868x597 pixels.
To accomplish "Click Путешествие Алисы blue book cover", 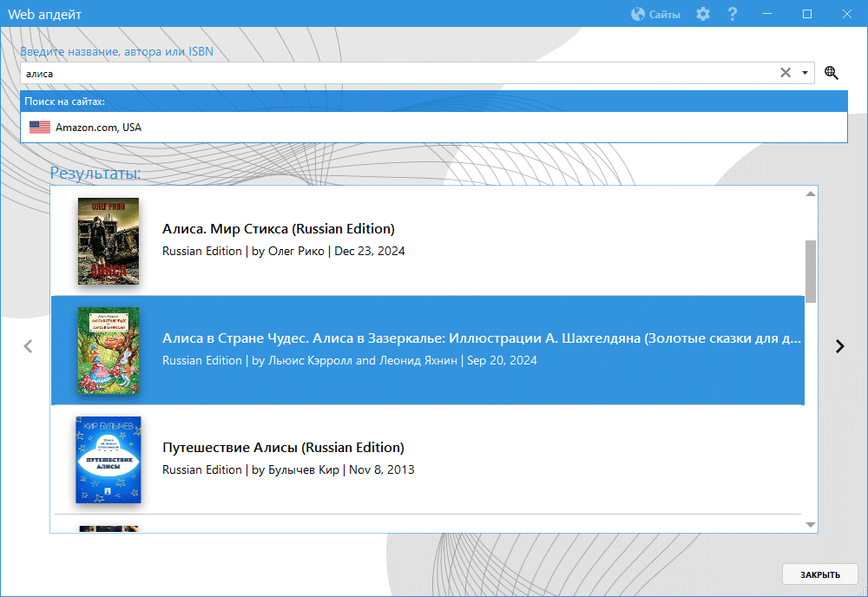I will pyautogui.click(x=108, y=460).
